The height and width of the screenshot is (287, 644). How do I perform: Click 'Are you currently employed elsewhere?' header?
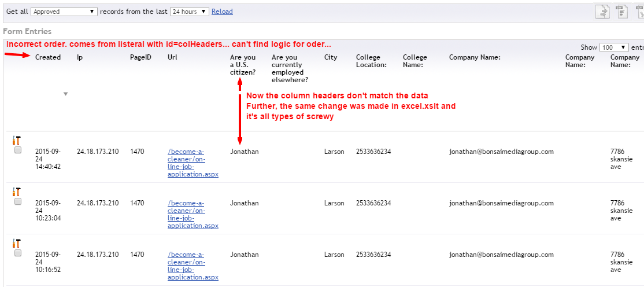click(x=290, y=69)
